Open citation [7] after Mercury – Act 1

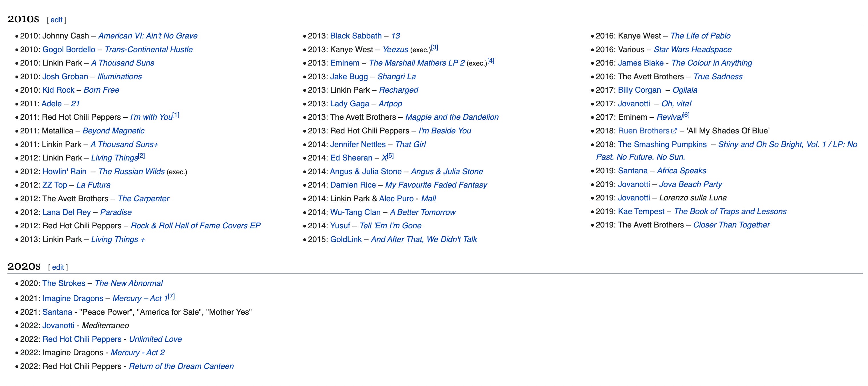[x=171, y=296]
